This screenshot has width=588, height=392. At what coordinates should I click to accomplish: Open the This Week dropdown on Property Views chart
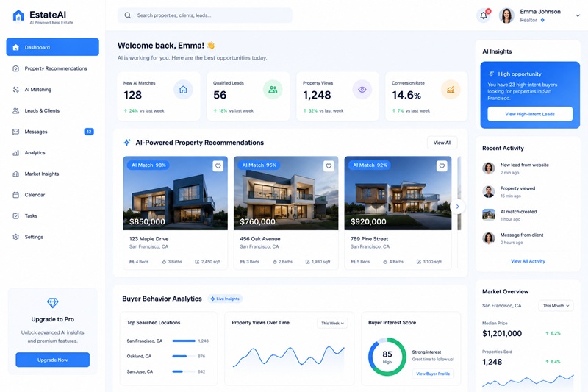(332, 323)
